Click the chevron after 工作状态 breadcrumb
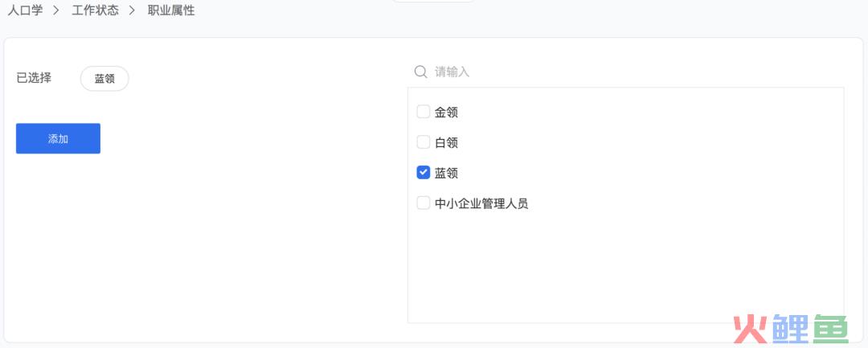The width and height of the screenshot is (868, 348). 133,10
